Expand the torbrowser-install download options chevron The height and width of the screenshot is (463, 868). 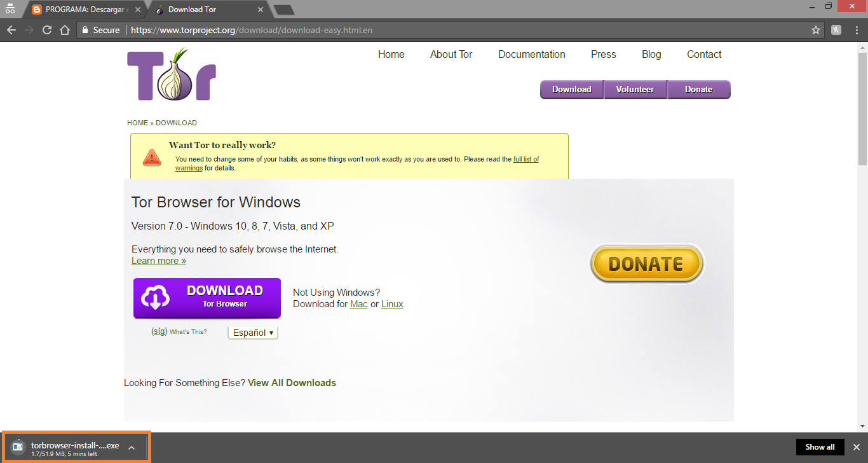tap(132, 448)
